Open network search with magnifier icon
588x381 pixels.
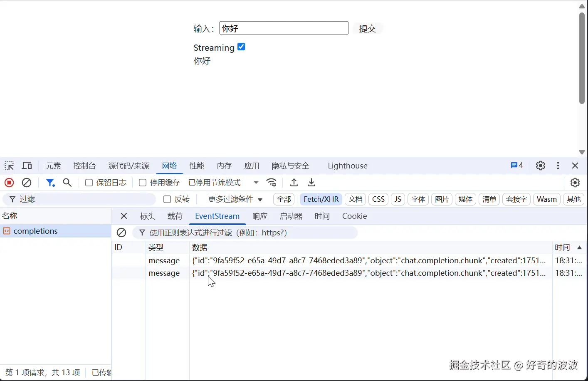point(67,183)
